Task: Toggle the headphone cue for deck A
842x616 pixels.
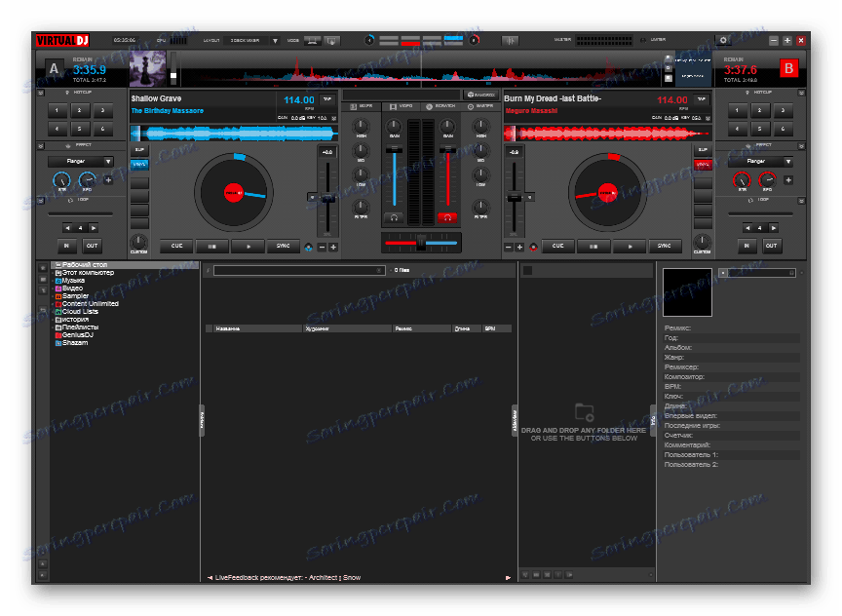Action: (394, 216)
